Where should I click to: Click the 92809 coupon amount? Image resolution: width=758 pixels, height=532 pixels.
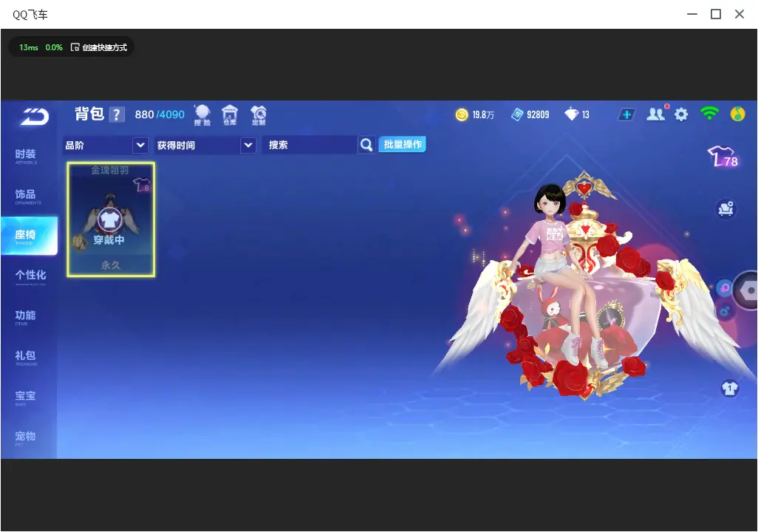point(538,115)
